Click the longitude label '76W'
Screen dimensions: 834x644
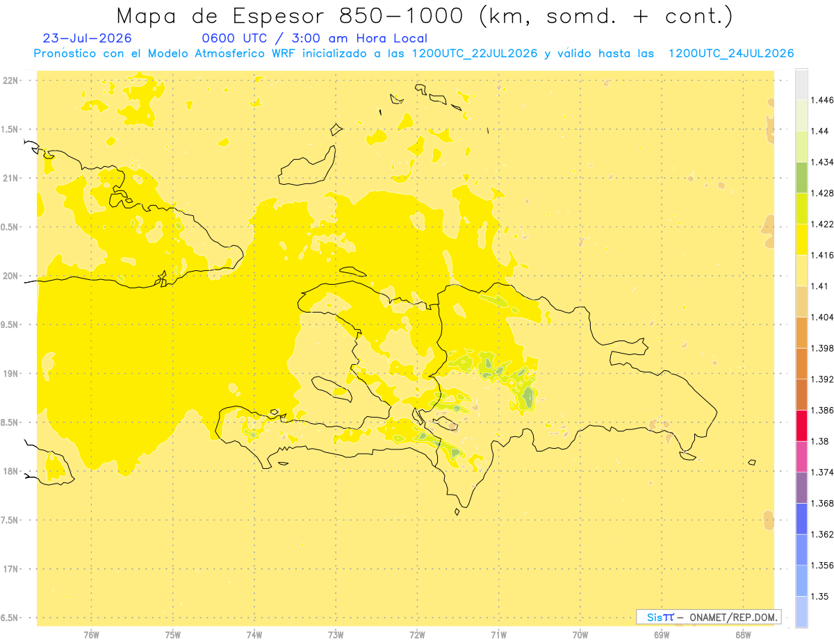(91, 634)
